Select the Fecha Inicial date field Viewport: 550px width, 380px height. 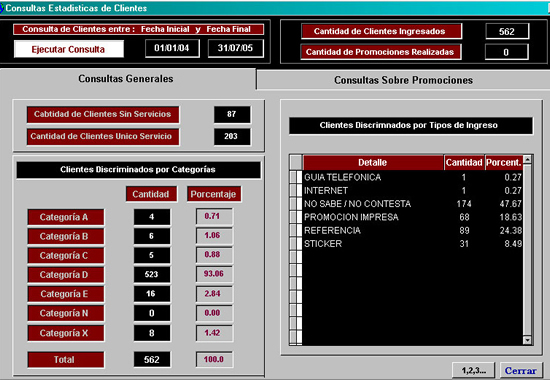click(172, 48)
